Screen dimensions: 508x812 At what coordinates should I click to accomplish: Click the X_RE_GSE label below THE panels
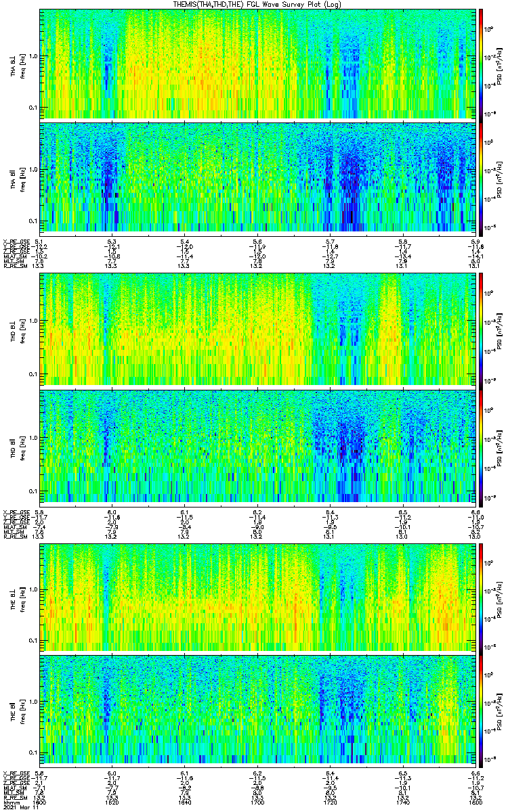point(16,772)
